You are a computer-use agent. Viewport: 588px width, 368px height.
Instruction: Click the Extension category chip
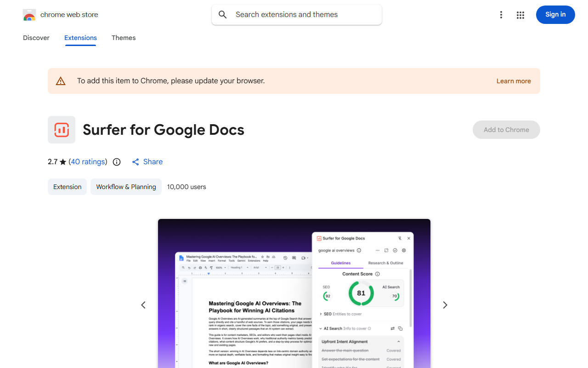pos(67,187)
